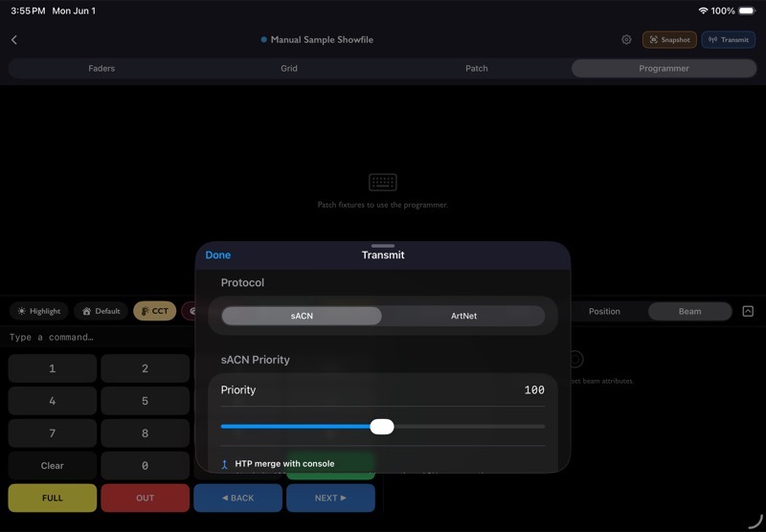Click the keyboard icon in the empty programmer area
Viewport: 766px width, 532px height.
click(382, 182)
